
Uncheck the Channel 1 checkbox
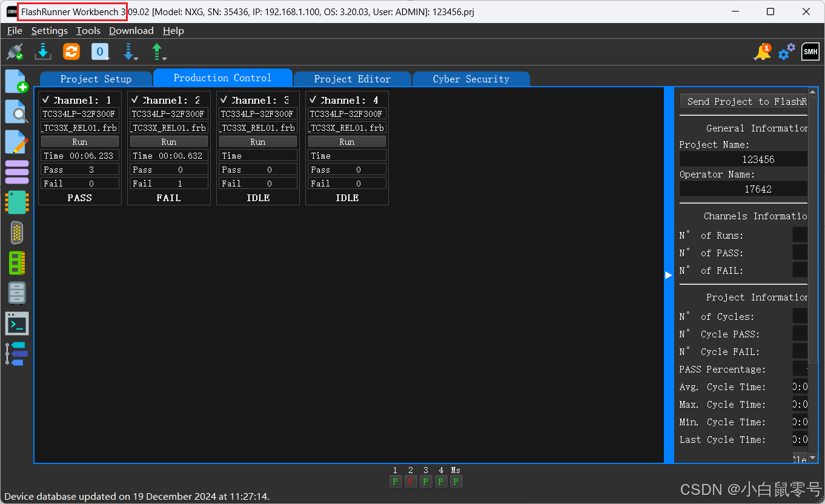click(x=45, y=99)
